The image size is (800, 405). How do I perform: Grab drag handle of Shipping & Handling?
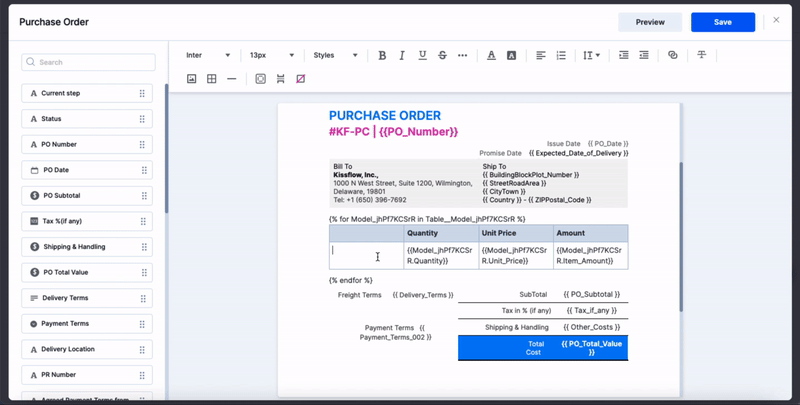[x=144, y=247]
